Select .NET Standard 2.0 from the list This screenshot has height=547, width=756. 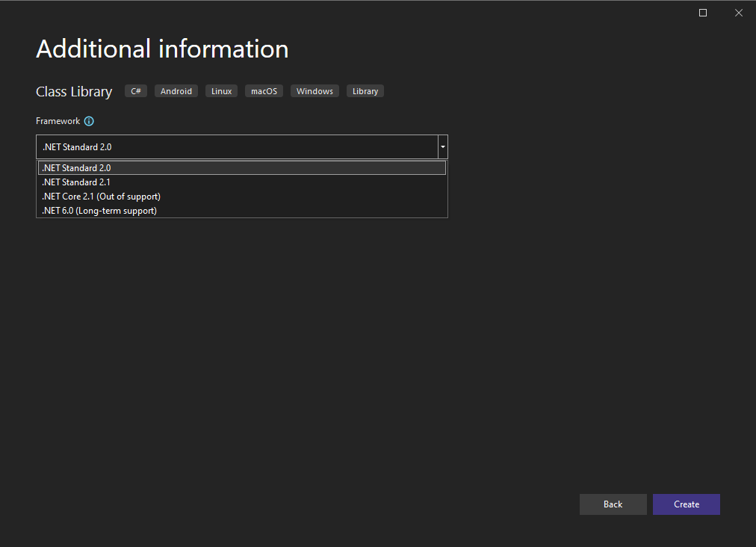pos(241,168)
